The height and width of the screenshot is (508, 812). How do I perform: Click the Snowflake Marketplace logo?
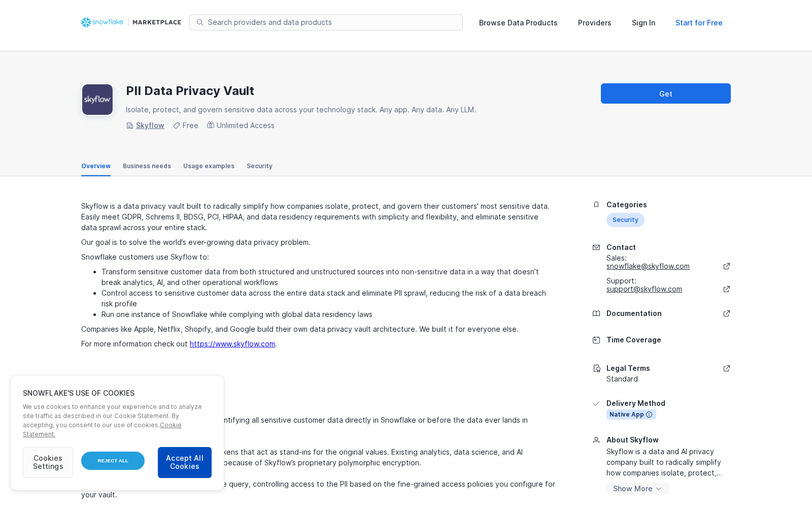[x=131, y=22]
